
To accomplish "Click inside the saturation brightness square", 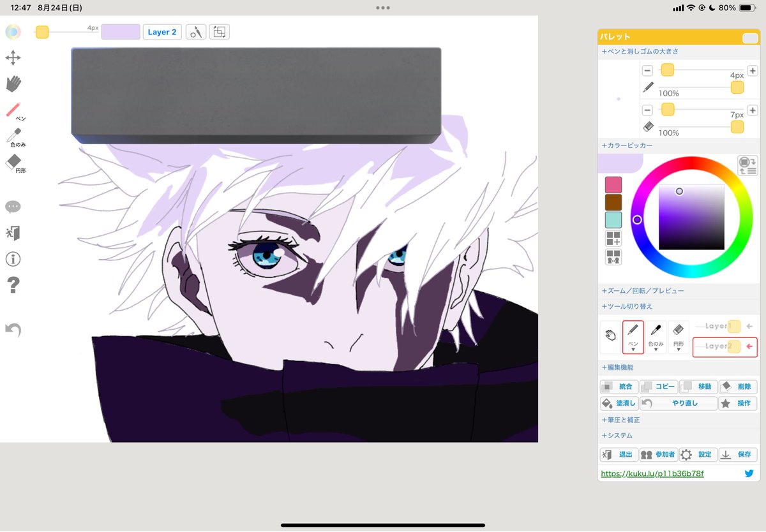I will click(x=692, y=217).
